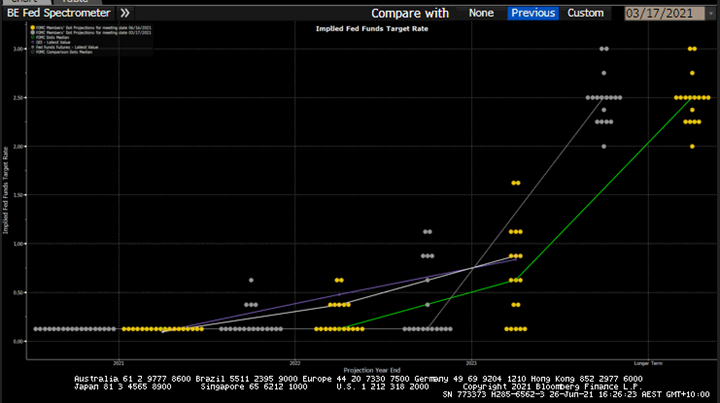Image resolution: width=720 pixels, height=403 pixels.
Task: Select the lone yellow dot at 2.00
Action: 692,146
